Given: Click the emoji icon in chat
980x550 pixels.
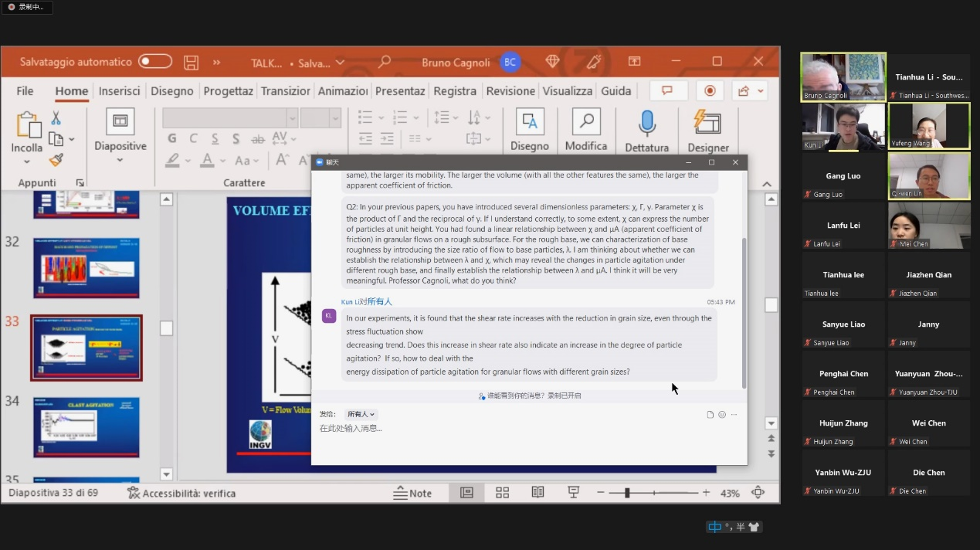Looking at the screenshot, I should pyautogui.click(x=722, y=415).
